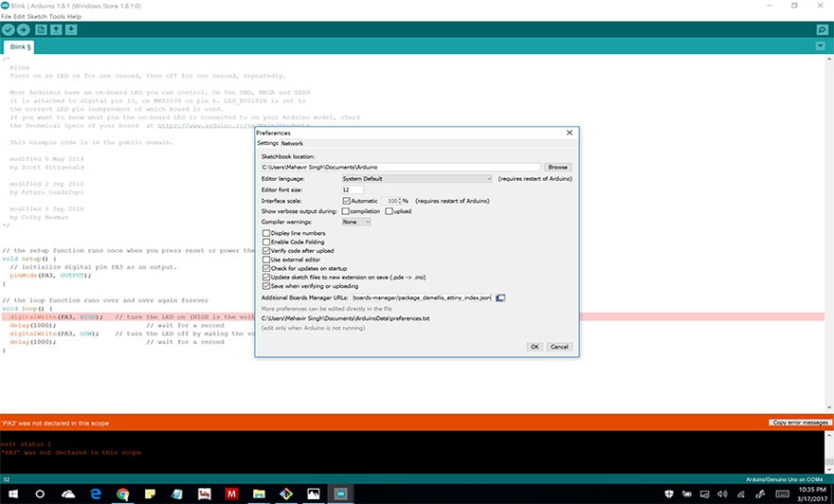Open Windows Defender shield tray icon
Viewport: 834px width, 504px height.
click(x=669, y=494)
